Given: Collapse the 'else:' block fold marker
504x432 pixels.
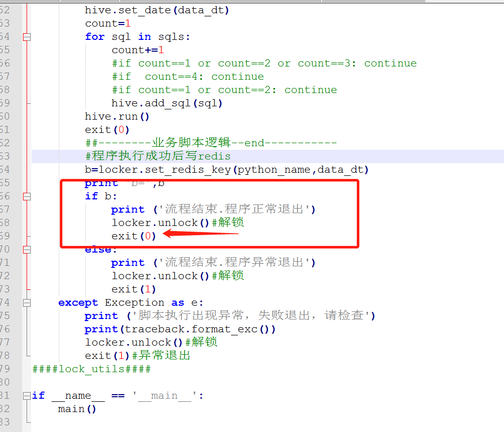Looking at the screenshot, I should (x=27, y=250).
